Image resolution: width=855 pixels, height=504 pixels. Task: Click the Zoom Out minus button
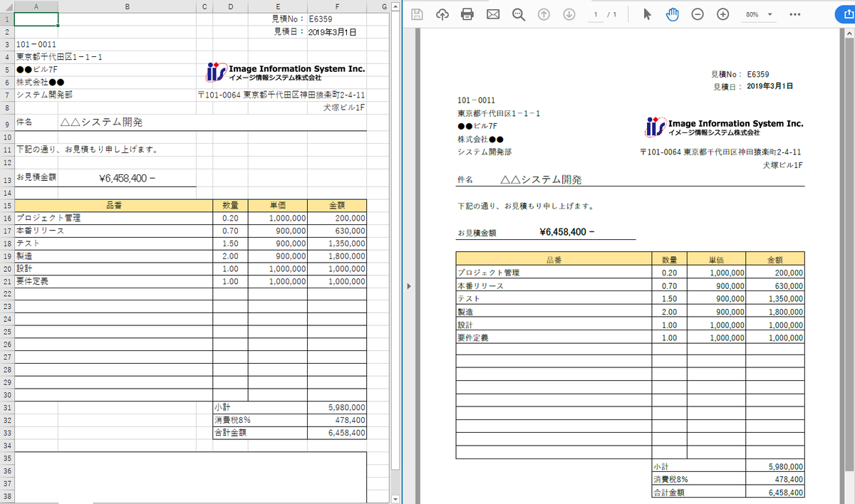tap(698, 14)
